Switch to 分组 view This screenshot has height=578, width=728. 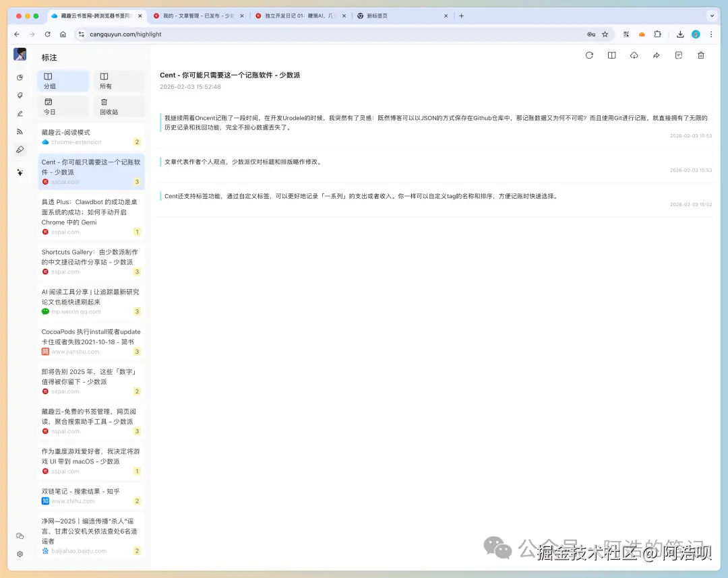pos(63,80)
